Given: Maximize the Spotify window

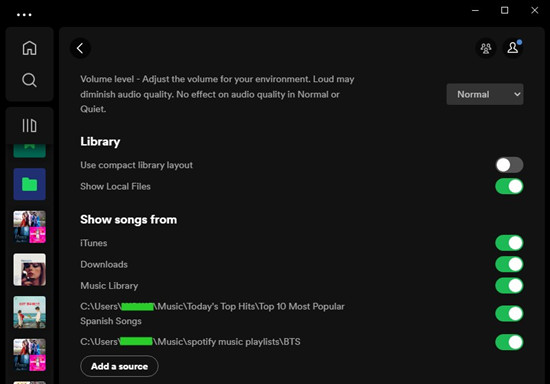Looking at the screenshot, I should click(x=504, y=11).
